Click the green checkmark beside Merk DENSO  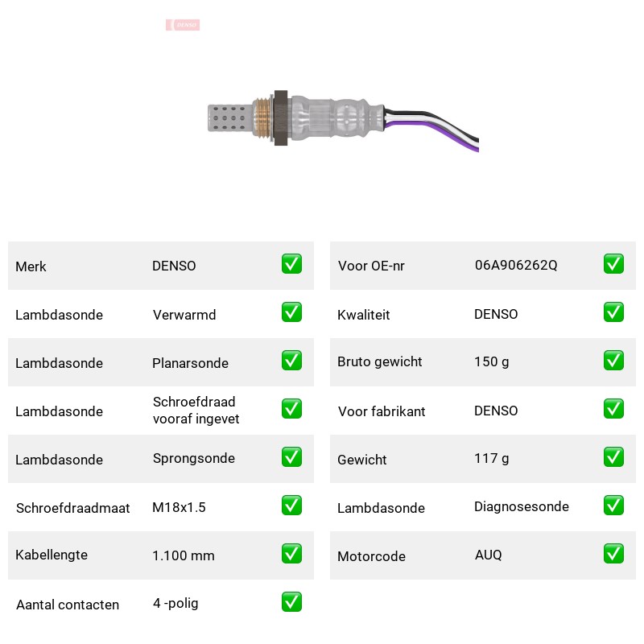click(291, 264)
